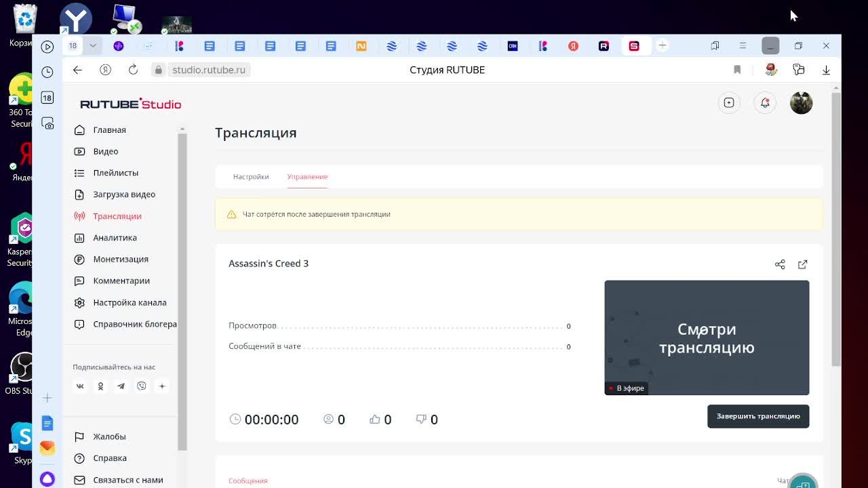Open VK social link icon
Screen dimensions: 868x488
(x=80, y=386)
